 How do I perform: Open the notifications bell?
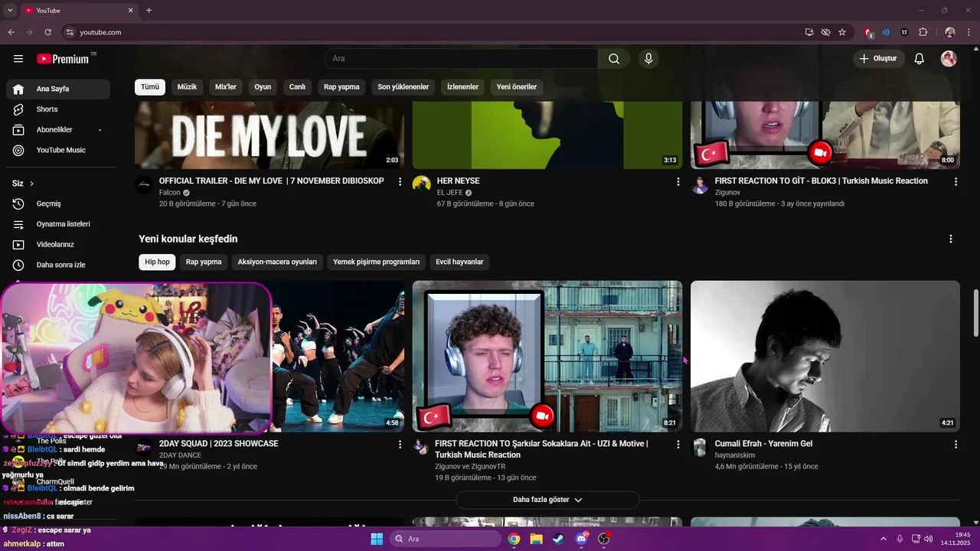920,59
